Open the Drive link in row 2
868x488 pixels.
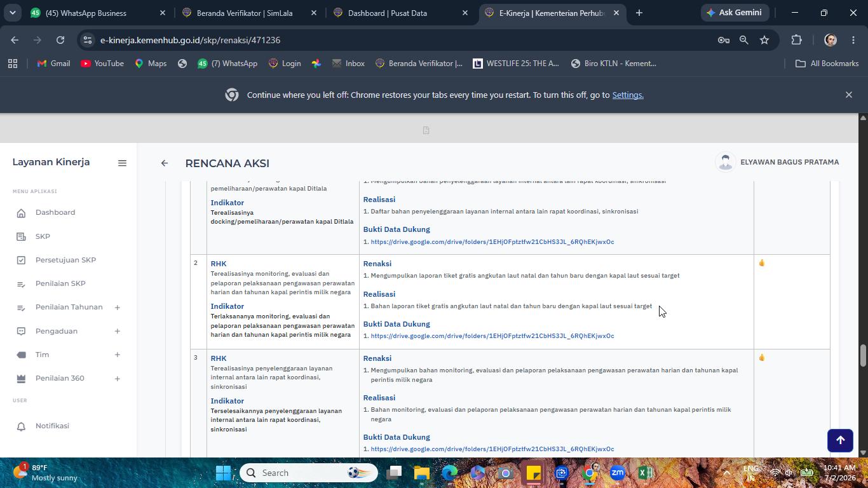coord(492,336)
